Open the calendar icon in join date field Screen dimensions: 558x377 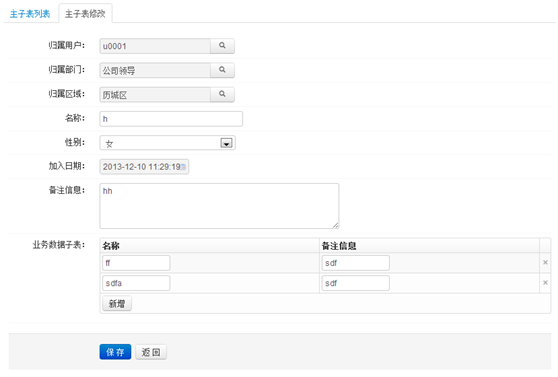click(x=184, y=167)
